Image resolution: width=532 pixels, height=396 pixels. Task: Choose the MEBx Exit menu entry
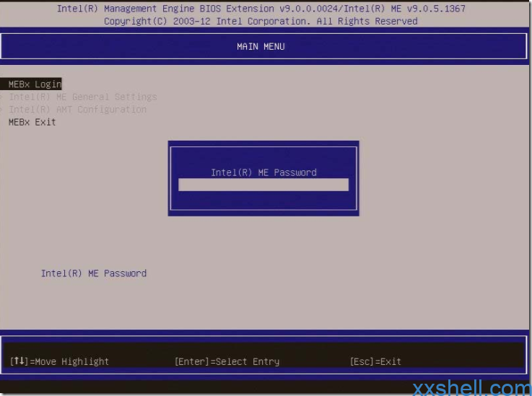pyautogui.click(x=32, y=122)
